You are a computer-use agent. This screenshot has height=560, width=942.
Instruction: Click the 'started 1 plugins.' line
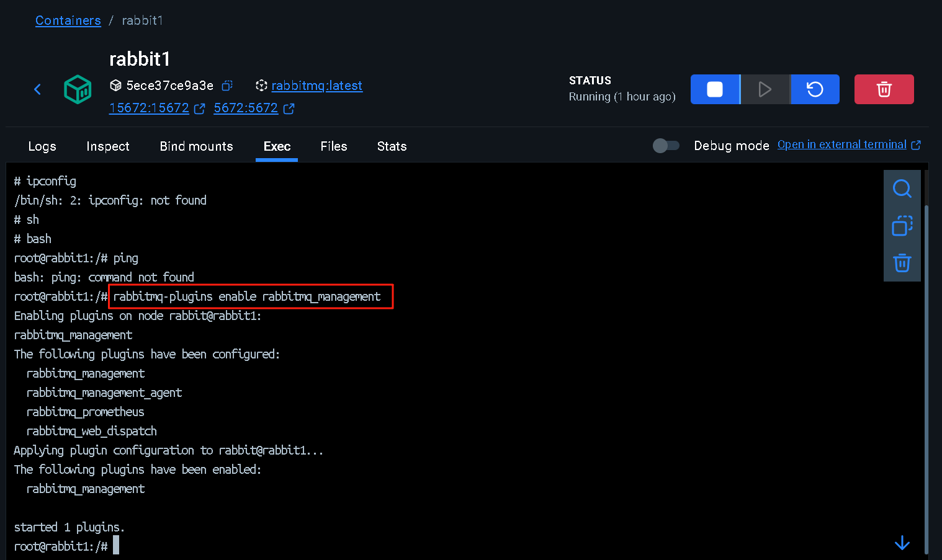(x=70, y=527)
